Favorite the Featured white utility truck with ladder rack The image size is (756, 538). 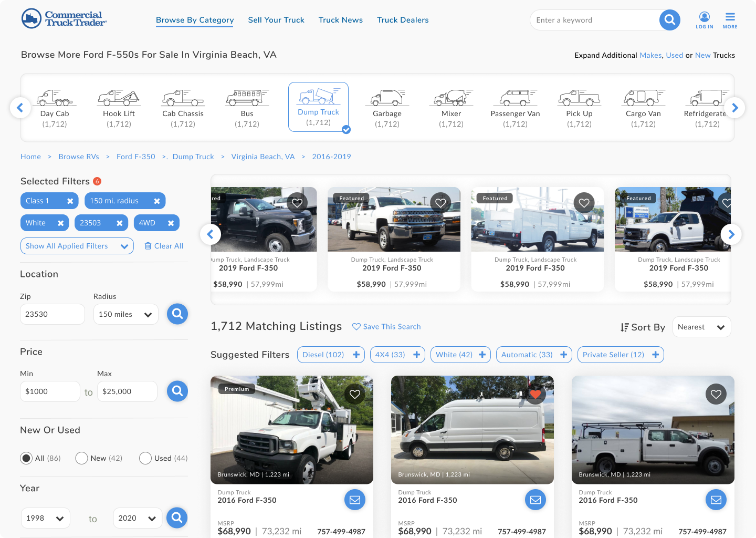coord(584,203)
